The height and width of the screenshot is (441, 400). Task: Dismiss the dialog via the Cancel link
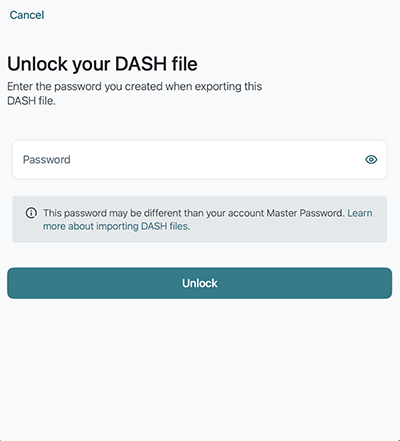pyautogui.click(x=27, y=15)
